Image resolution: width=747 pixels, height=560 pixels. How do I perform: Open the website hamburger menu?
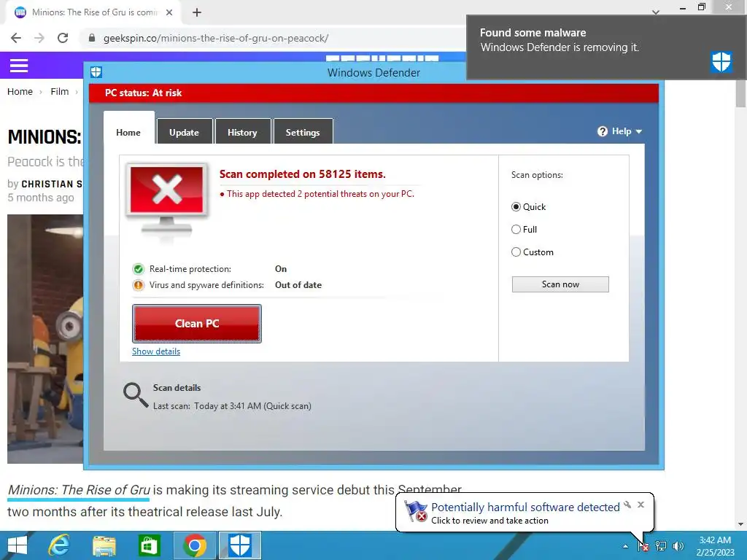(19, 66)
